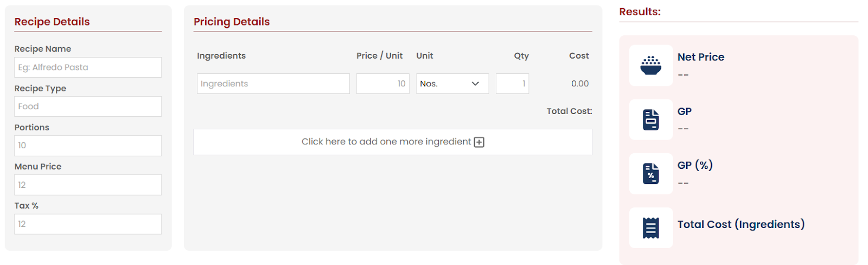
Task: Select the Qty input box
Action: (x=512, y=84)
